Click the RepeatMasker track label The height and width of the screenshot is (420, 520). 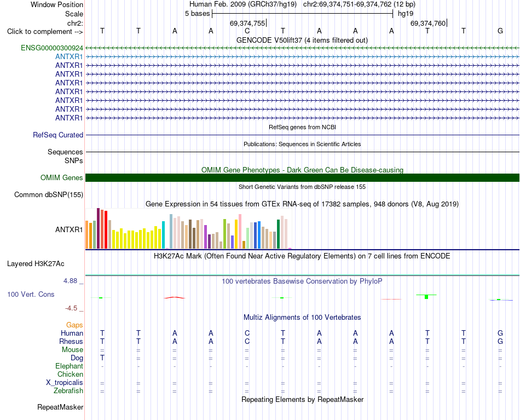coord(60,407)
